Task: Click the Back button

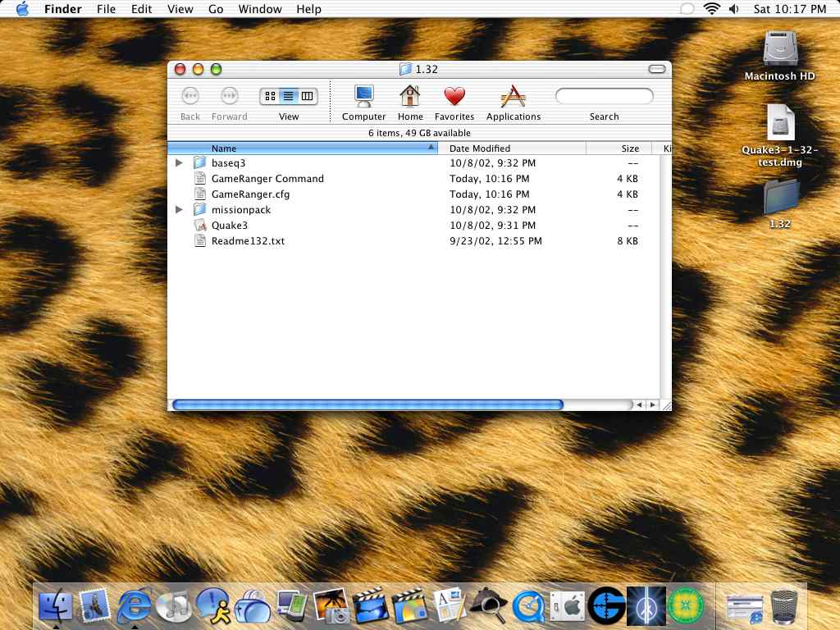Action: (190, 103)
